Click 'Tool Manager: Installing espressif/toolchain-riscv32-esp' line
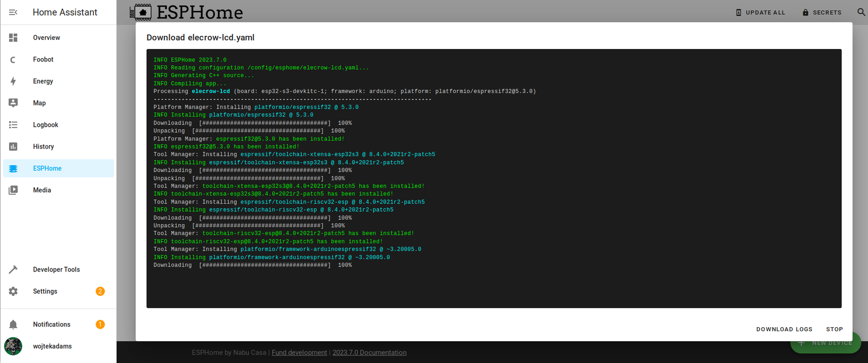The height and width of the screenshot is (363, 868). coord(289,202)
